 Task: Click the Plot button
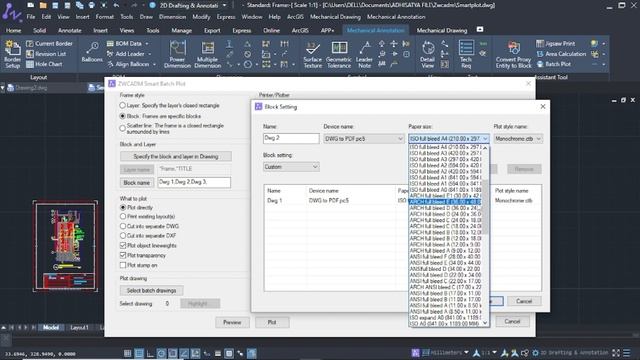coord(272,322)
